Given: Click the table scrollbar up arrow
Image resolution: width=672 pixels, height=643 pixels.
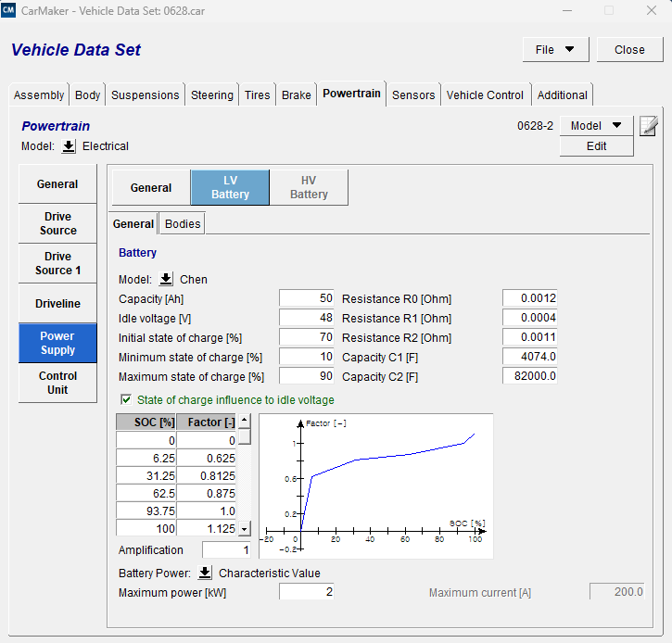Looking at the screenshot, I should 244,421.
